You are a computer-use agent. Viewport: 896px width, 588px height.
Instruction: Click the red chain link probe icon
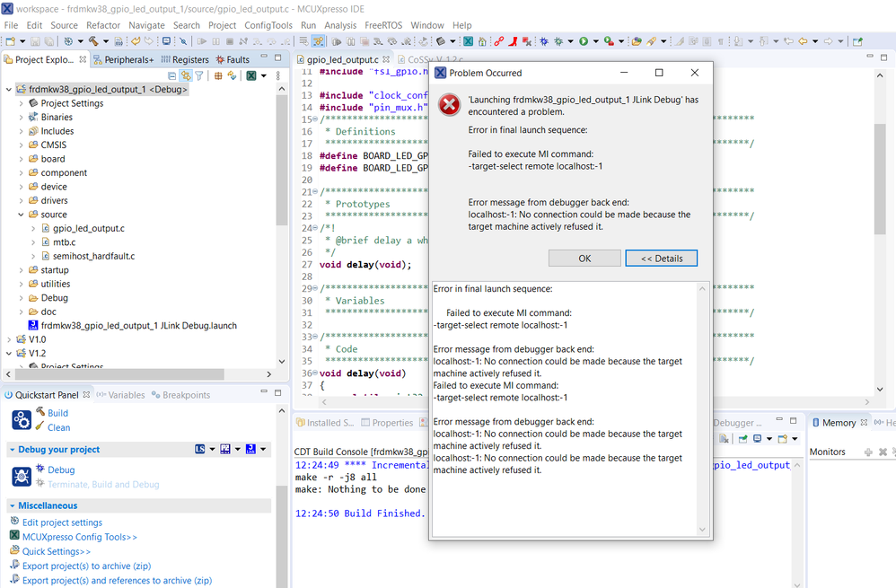(499, 41)
